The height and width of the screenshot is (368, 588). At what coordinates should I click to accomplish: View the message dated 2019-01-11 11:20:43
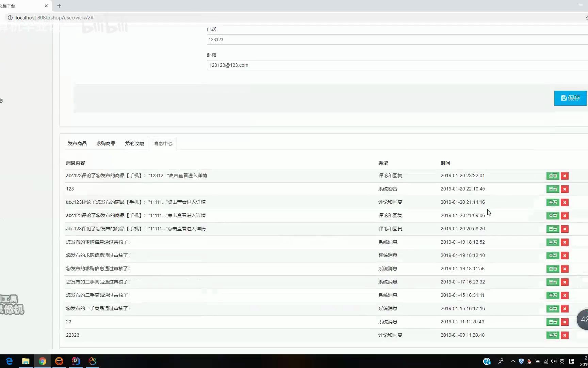pos(553,322)
